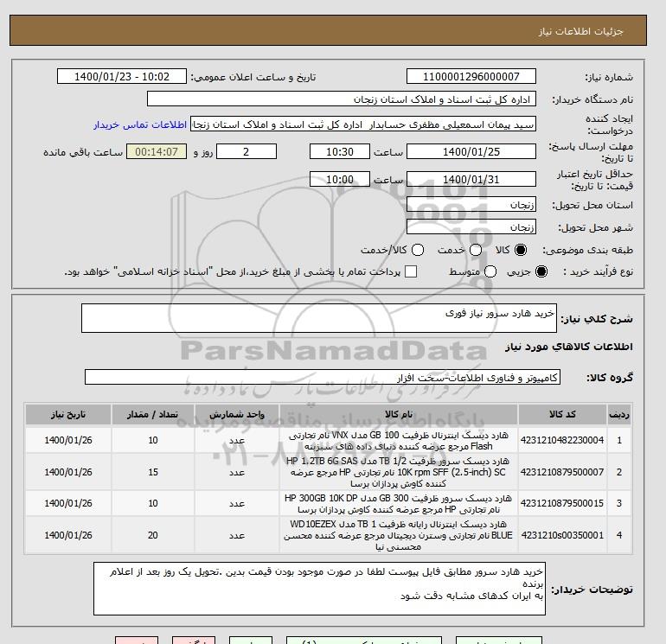666x644 pixels.
Task: Click the countdown timer 00:14:07
Action: tap(157, 151)
